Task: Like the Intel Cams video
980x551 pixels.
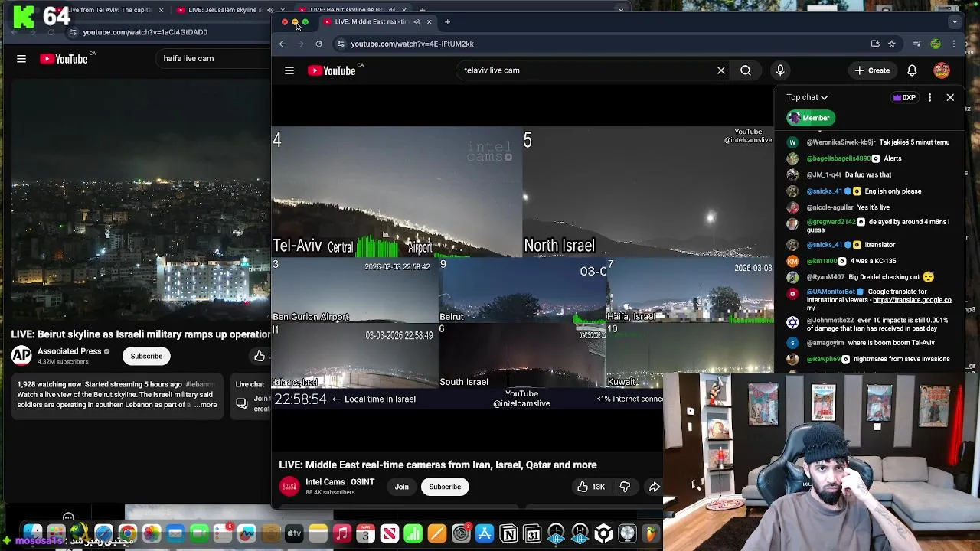Action: (590, 487)
